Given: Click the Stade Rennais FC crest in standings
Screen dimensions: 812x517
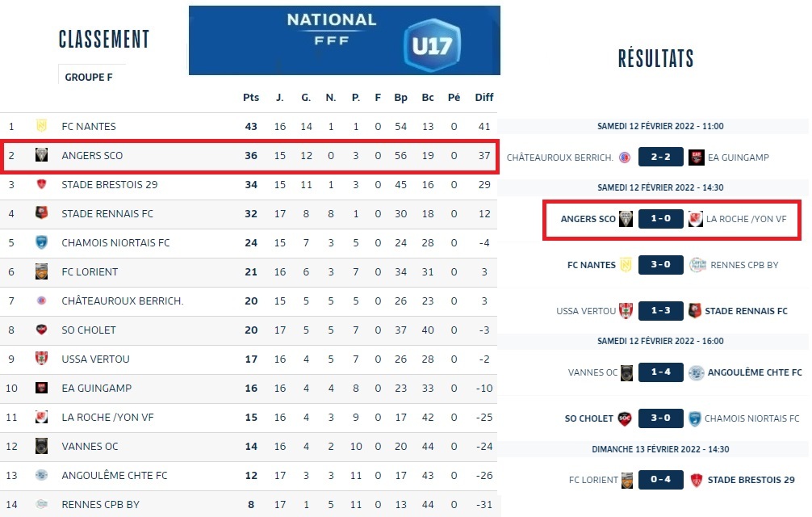Looking at the screenshot, I should pyautogui.click(x=41, y=213).
